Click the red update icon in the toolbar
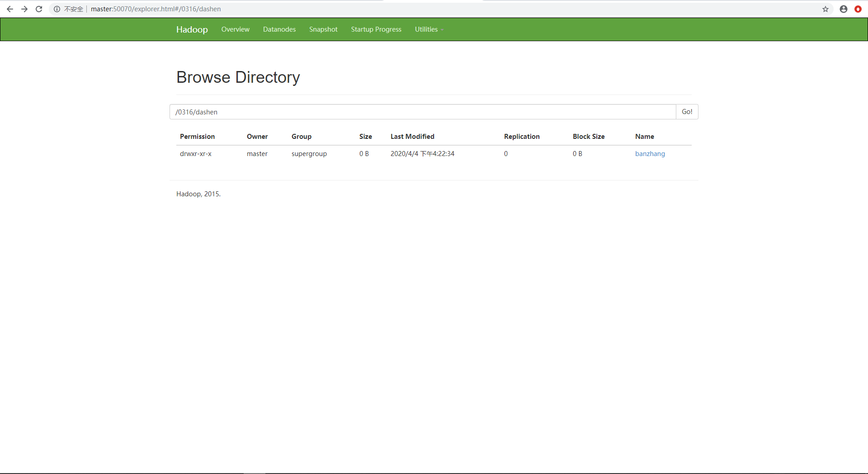 pos(858,9)
